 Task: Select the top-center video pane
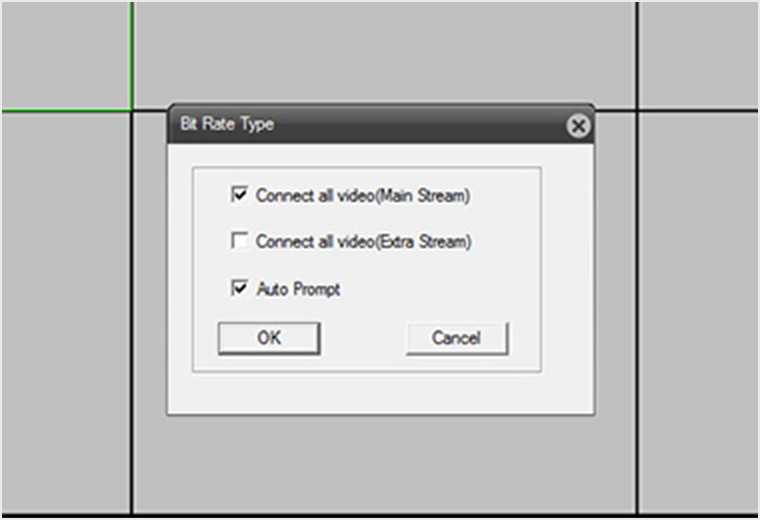(385, 50)
